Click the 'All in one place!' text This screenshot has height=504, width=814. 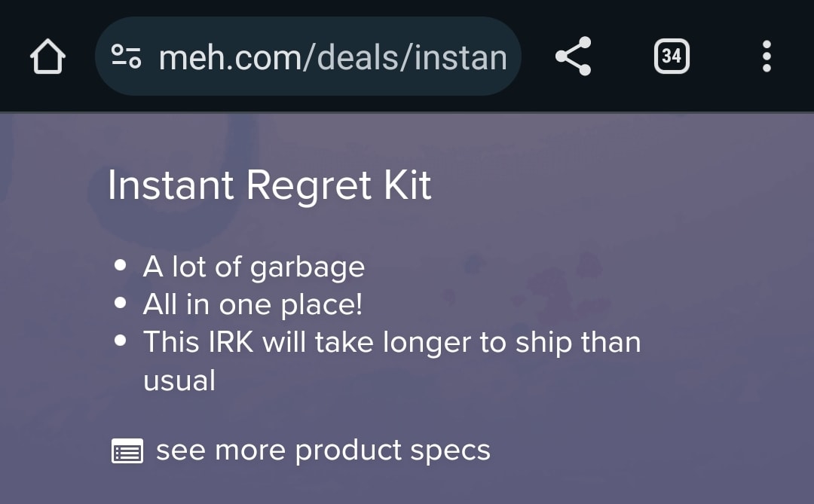(252, 304)
